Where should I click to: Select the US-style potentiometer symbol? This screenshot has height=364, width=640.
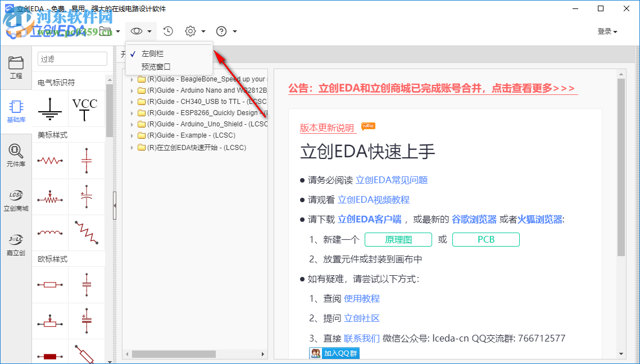[50, 197]
